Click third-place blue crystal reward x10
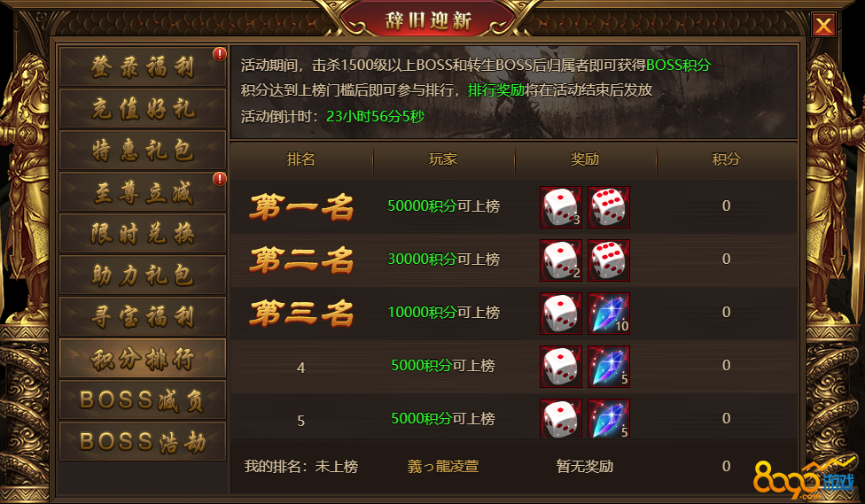The image size is (865, 504). (x=609, y=314)
